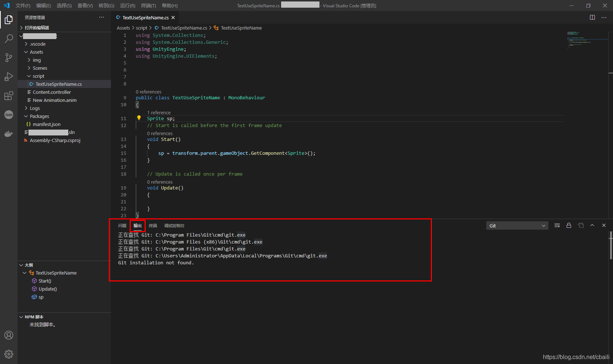Click the script breadcrumb segment
This screenshot has height=364, width=613.
tap(142, 28)
